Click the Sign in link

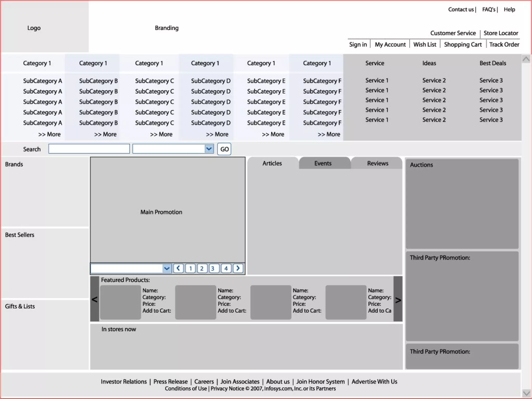pyautogui.click(x=358, y=45)
